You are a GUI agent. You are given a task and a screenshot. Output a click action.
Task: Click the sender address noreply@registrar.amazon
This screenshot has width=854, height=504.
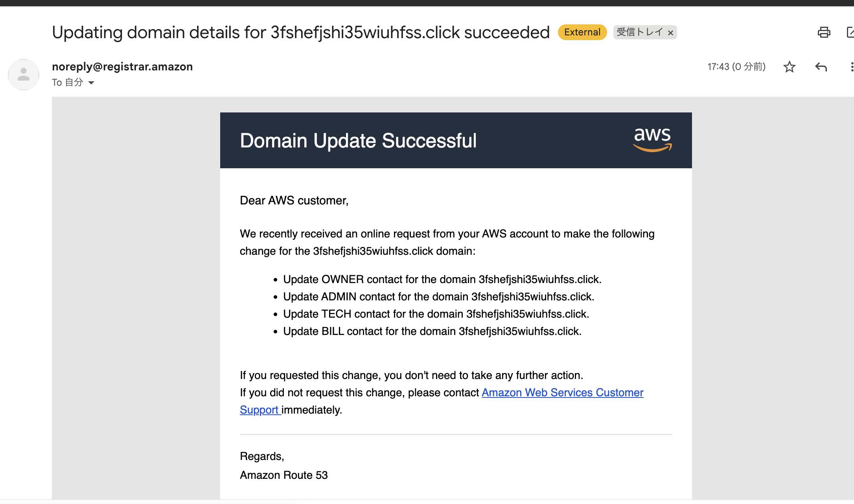click(123, 66)
